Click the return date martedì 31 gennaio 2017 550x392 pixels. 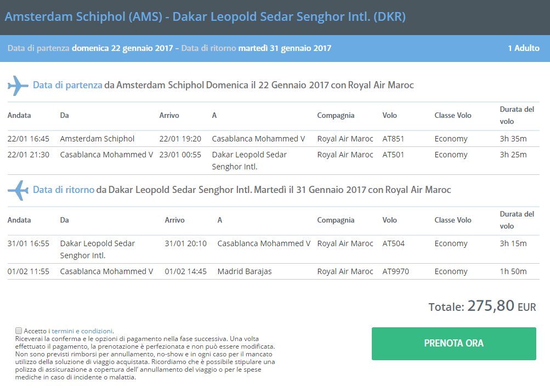point(285,48)
